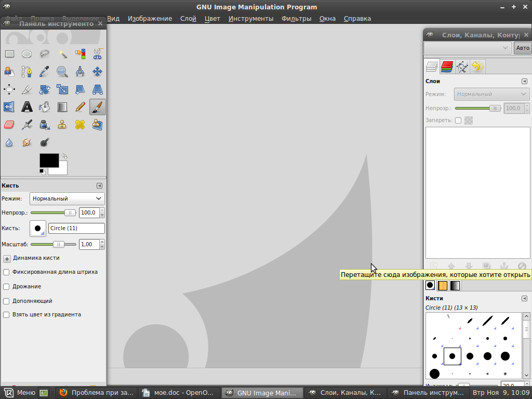Image resolution: width=532 pixels, height=399 pixels.
Task: Adjust the brush Непрозр. opacity slider
Action: (54, 212)
